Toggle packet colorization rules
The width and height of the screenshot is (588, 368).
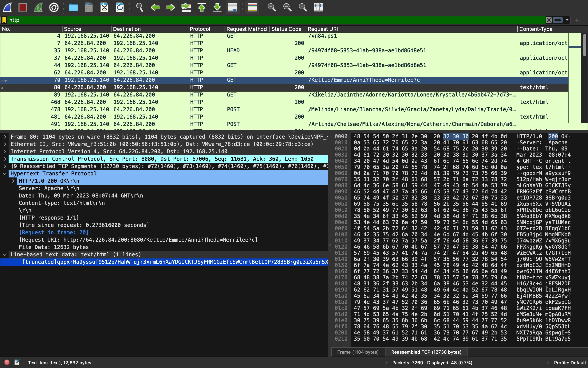[x=252, y=8]
